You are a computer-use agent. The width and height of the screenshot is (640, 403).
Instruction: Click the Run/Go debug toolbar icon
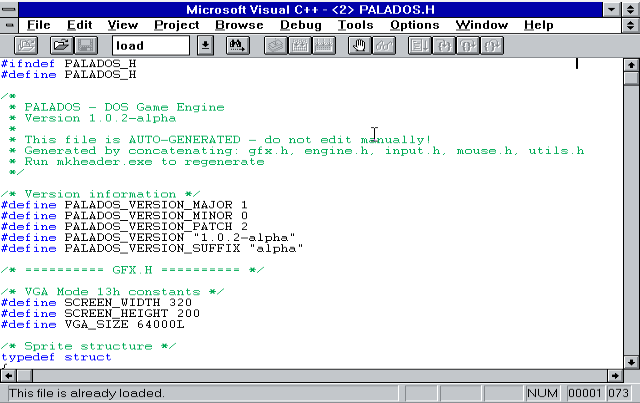point(420,45)
